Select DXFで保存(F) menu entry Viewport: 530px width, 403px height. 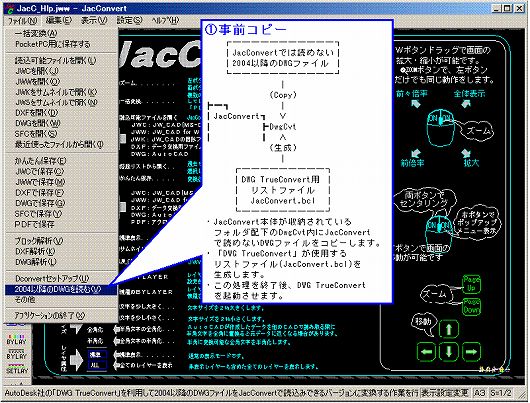61,193
